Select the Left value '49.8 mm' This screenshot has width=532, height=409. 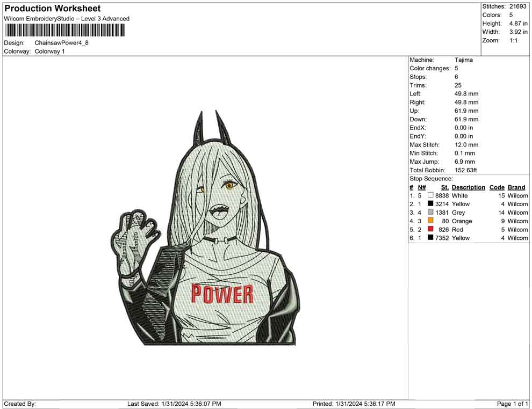click(x=466, y=94)
